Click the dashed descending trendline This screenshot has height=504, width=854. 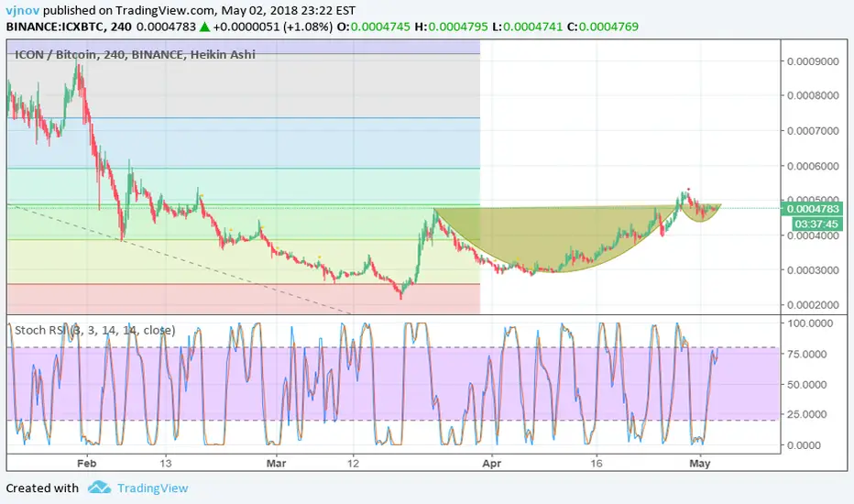pos(180,259)
